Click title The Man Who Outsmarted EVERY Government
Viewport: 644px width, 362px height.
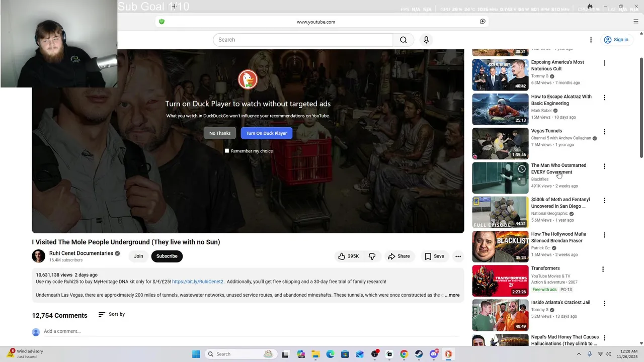[x=558, y=168]
